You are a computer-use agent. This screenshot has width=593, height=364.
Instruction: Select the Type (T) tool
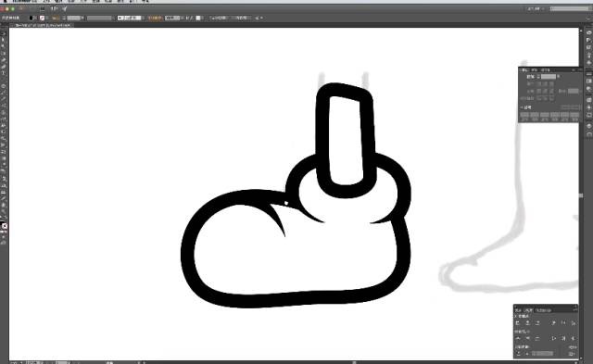click(x=4, y=73)
